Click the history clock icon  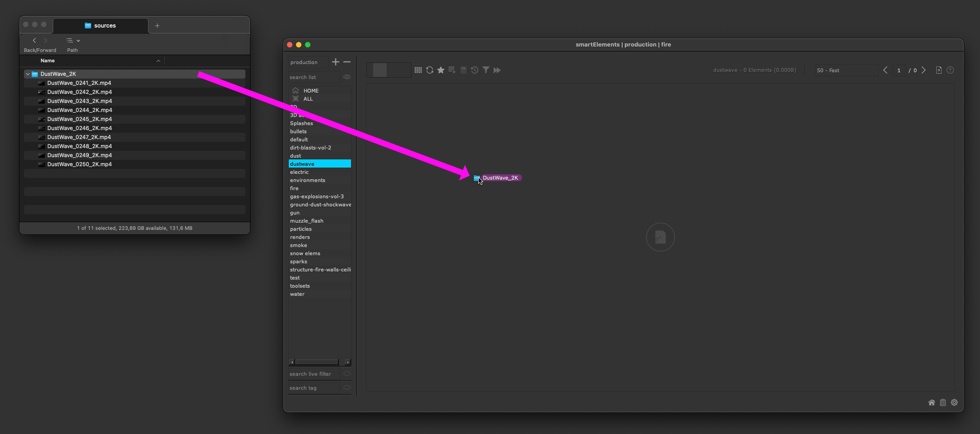pos(475,70)
